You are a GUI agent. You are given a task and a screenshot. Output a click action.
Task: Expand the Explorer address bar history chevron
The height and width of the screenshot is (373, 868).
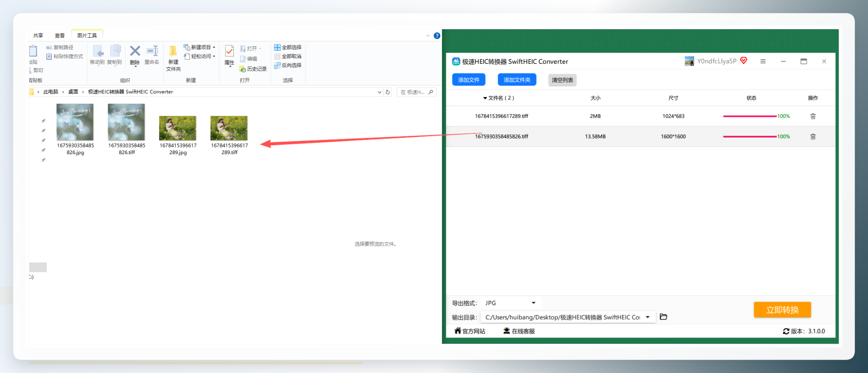tap(380, 92)
